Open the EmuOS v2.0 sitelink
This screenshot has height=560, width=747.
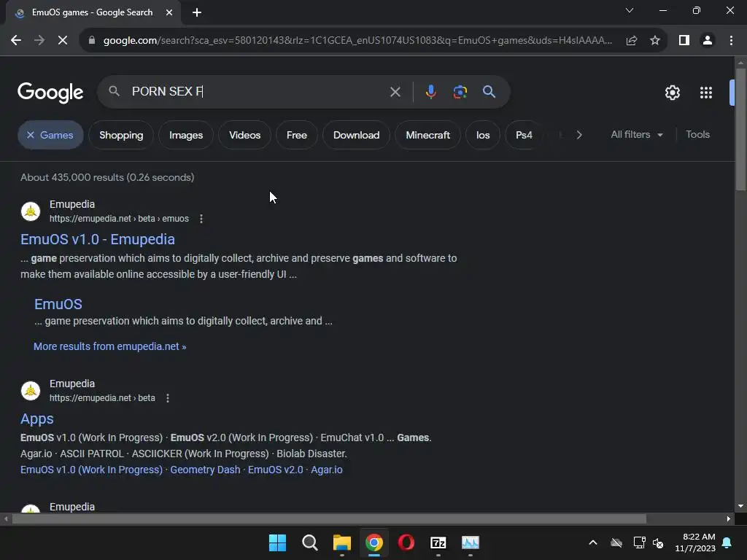(275, 470)
